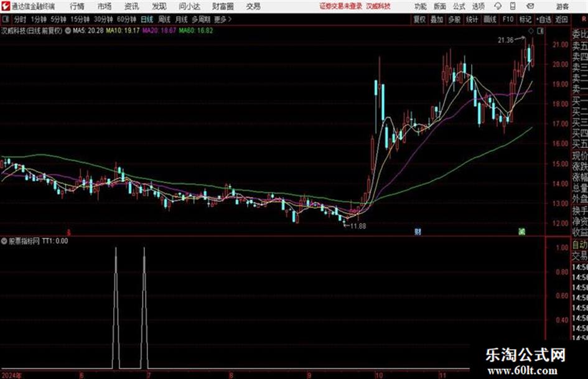The image size is (588, 379).
Task: Switch to 1分钟 period tab
Action: pyautogui.click(x=39, y=19)
